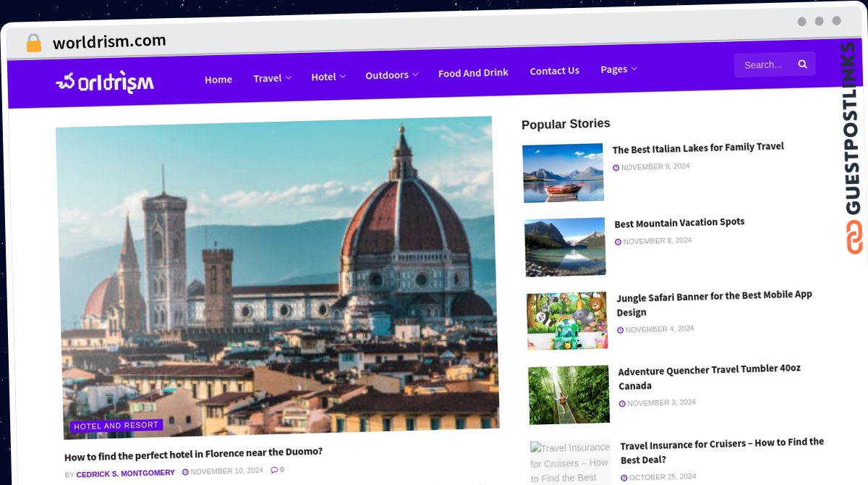Click the clock icon beside November 10, 2024
The height and width of the screenshot is (485, 868).
coord(185,471)
